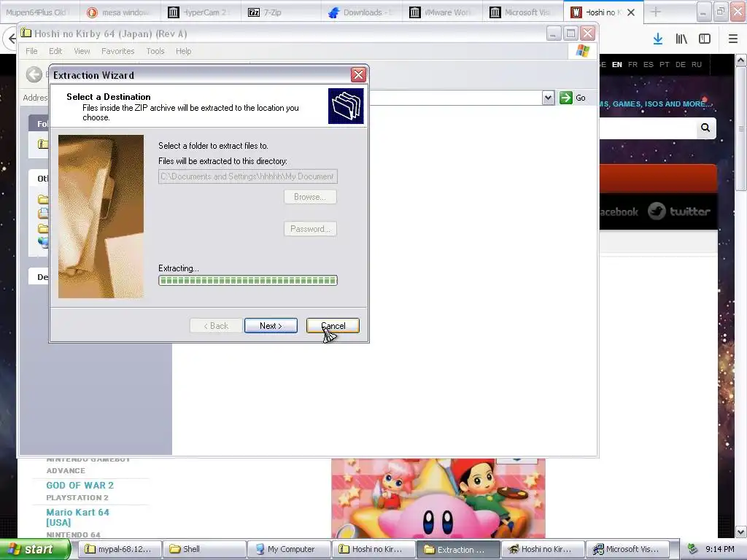Image resolution: width=747 pixels, height=560 pixels.
Task: Click the browser page scroll-up arrow
Action: point(740,60)
